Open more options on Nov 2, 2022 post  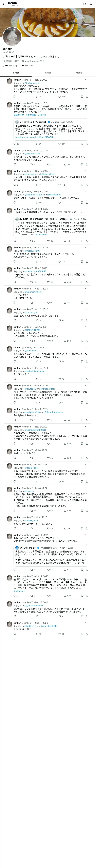click(86, 80)
